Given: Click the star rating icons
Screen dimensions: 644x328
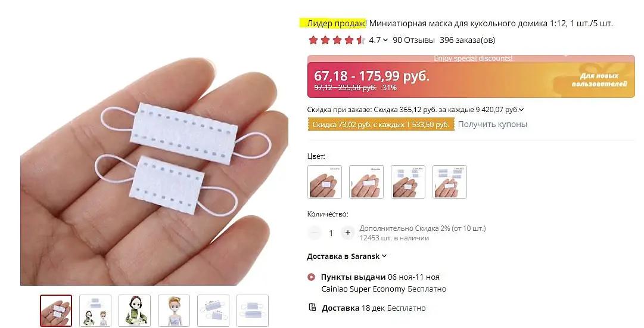Looking at the screenshot, I should 337,41.
